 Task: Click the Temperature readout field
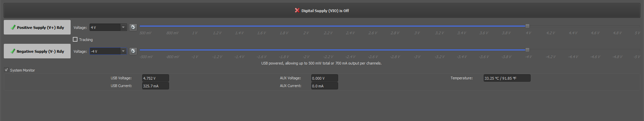tap(507, 78)
